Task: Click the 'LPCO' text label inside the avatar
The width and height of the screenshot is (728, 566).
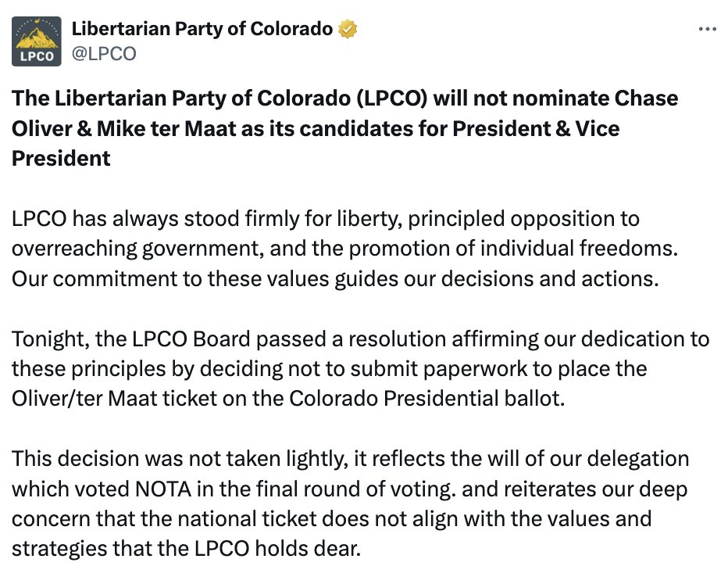Action: tap(37, 57)
